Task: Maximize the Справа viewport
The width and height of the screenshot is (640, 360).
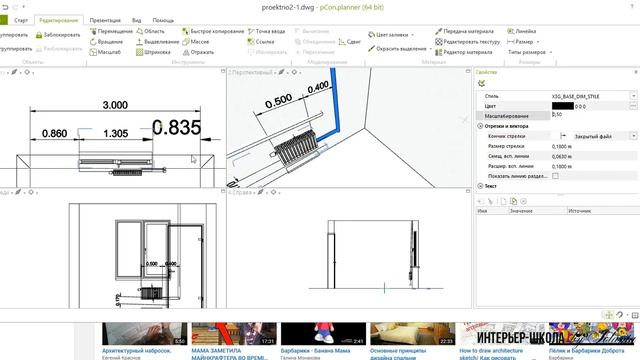Action: click(468, 191)
